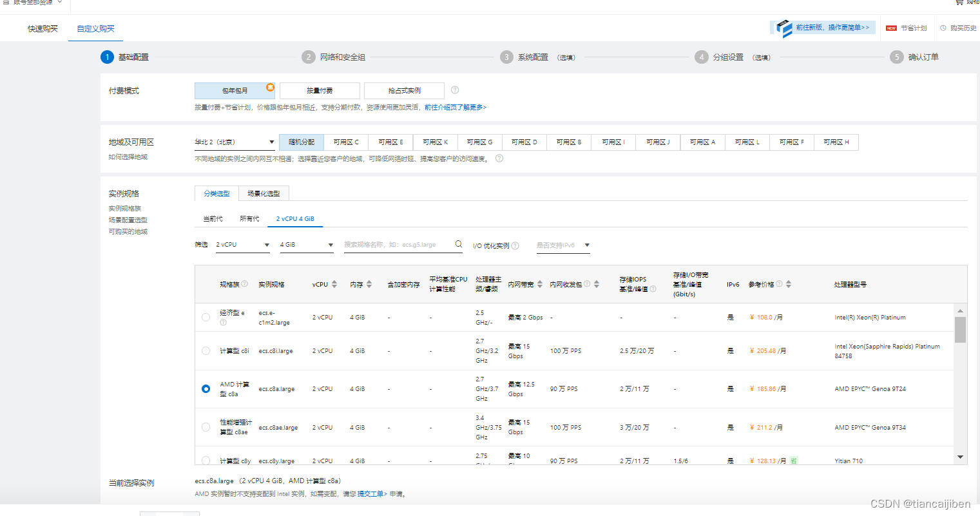Viewport: 980px width, 516px height.
Task: Click 如何选择地域 help link
Action: (128, 157)
